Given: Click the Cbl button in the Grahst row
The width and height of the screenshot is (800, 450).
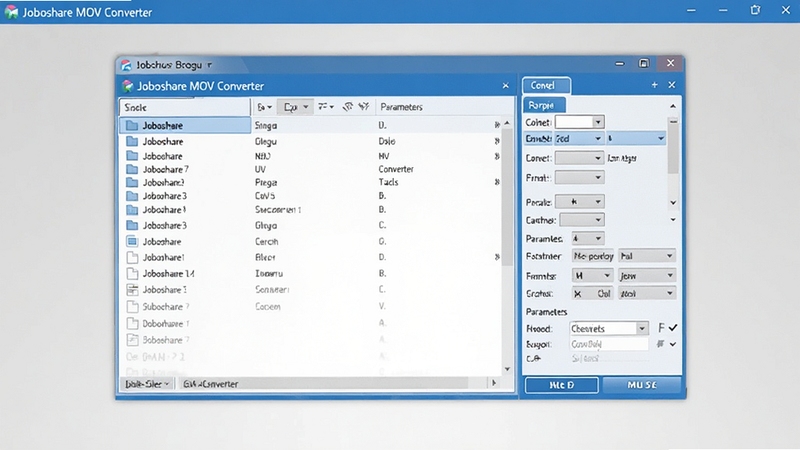Looking at the screenshot, I should tap(604, 294).
